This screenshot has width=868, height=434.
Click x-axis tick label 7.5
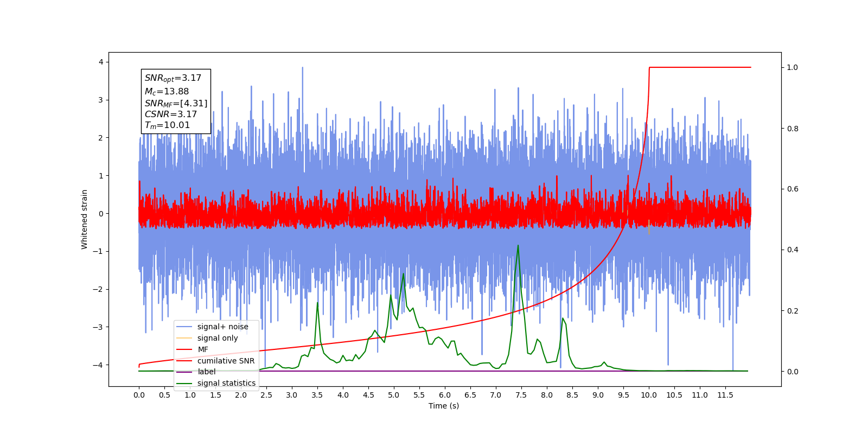(x=521, y=395)
